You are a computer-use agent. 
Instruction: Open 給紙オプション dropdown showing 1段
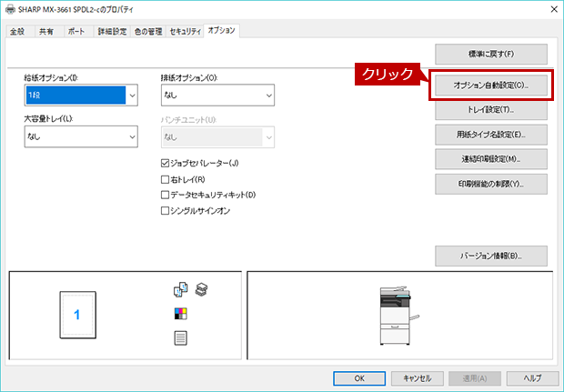[81, 95]
